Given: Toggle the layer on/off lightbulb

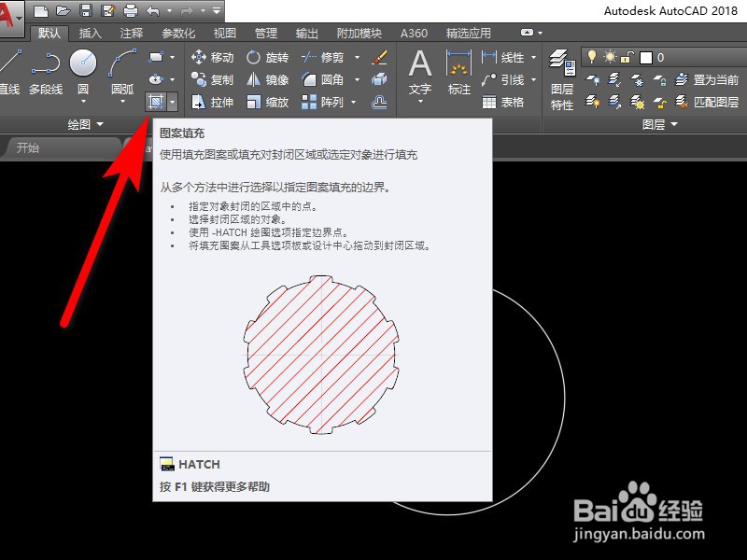Looking at the screenshot, I should coord(592,57).
